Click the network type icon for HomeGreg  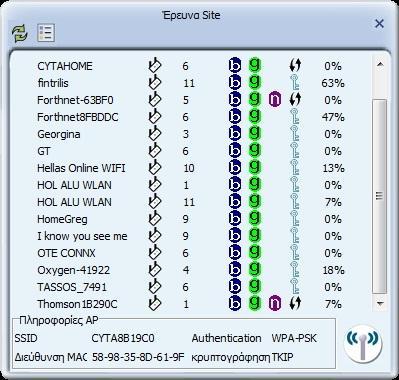tap(154, 218)
